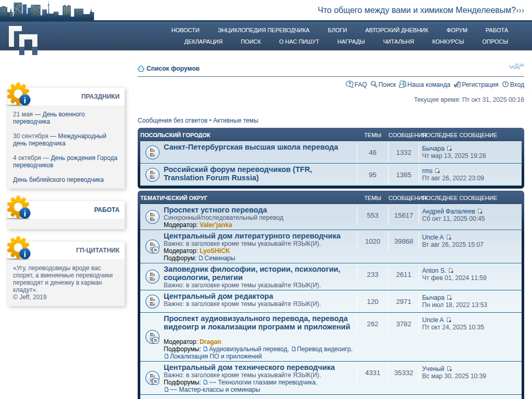
Task: Click the home icon beside Список форумов
Action: click(x=141, y=69)
